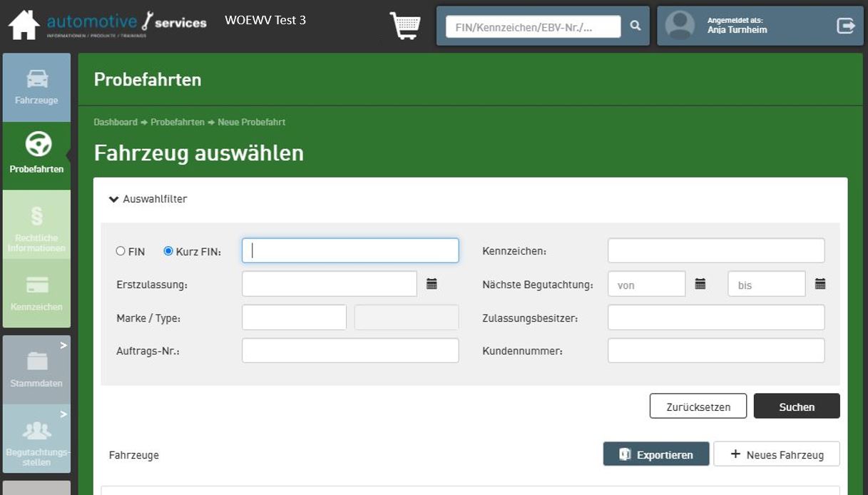Focus the Kennzeichen input field
The height and width of the screenshot is (495, 868).
click(x=715, y=251)
